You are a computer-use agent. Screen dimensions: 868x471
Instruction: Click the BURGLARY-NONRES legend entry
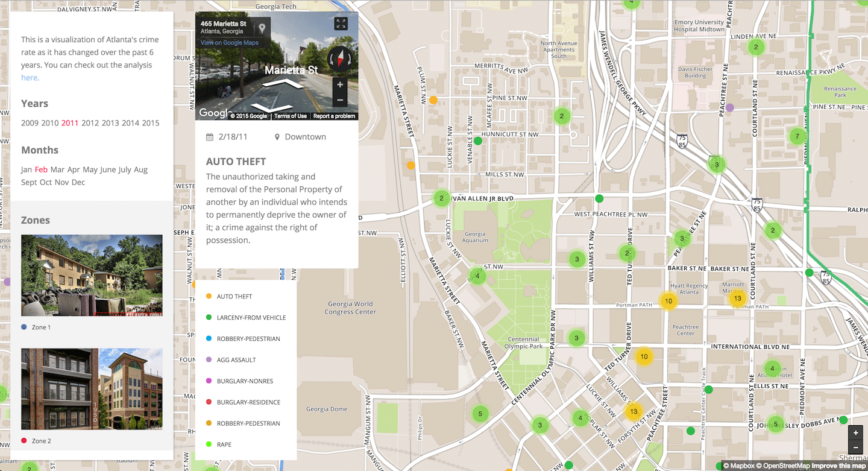239,381
